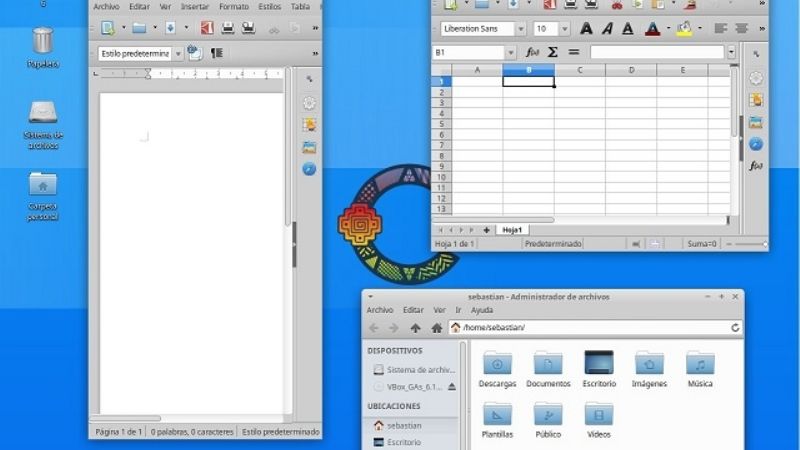This screenshot has height=450, width=800.
Task: Select the Plantillas folder
Action: coord(497,420)
